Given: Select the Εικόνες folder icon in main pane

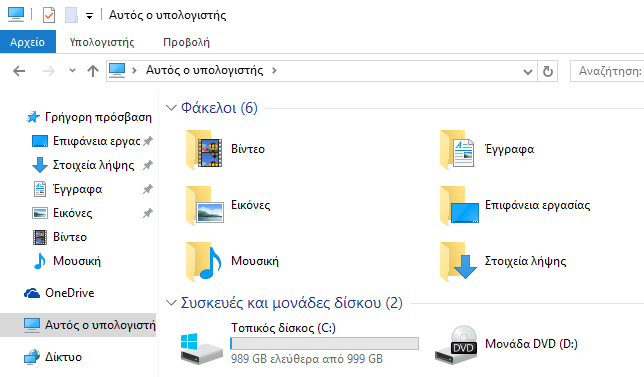Looking at the screenshot, I should pos(205,205).
